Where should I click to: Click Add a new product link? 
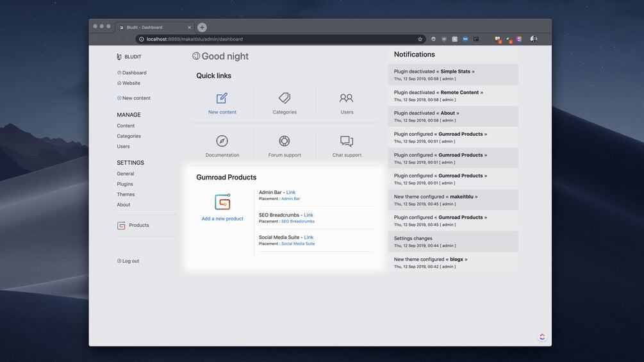click(x=222, y=218)
